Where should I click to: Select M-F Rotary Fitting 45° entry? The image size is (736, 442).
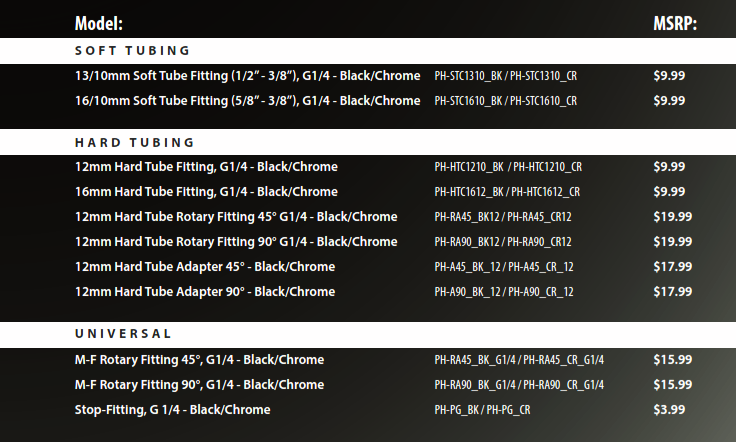tap(199, 360)
